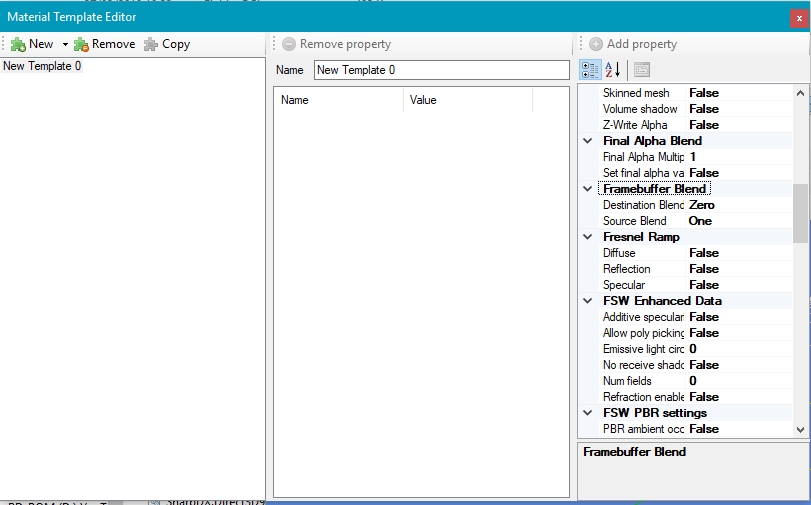The width and height of the screenshot is (811, 505).
Task: Open the Property Pages icon
Action: [641, 69]
